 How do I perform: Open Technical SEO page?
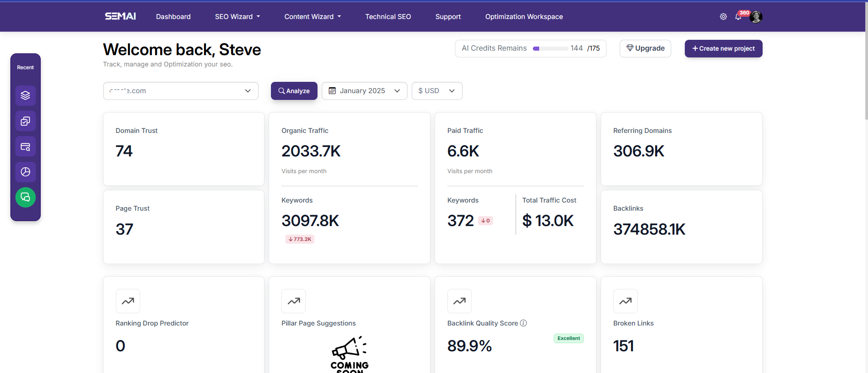pyautogui.click(x=388, y=17)
